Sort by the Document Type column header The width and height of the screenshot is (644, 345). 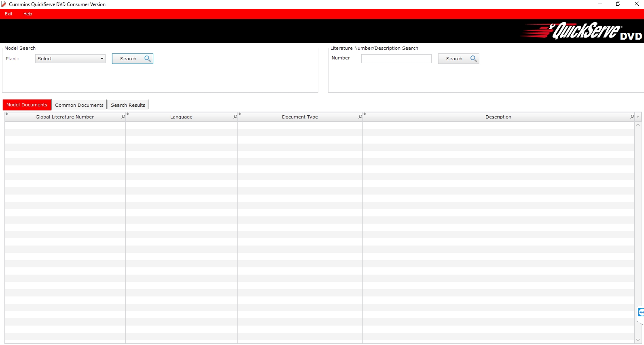300,117
